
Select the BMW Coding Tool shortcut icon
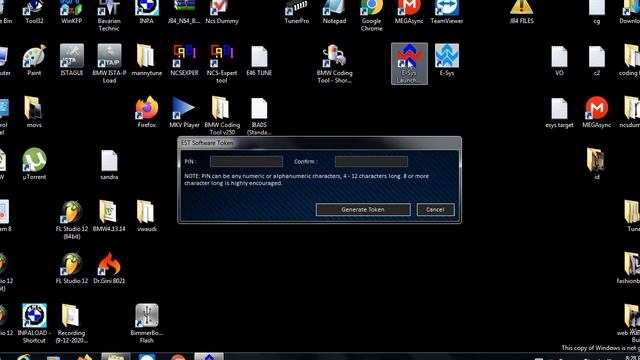tap(334, 64)
